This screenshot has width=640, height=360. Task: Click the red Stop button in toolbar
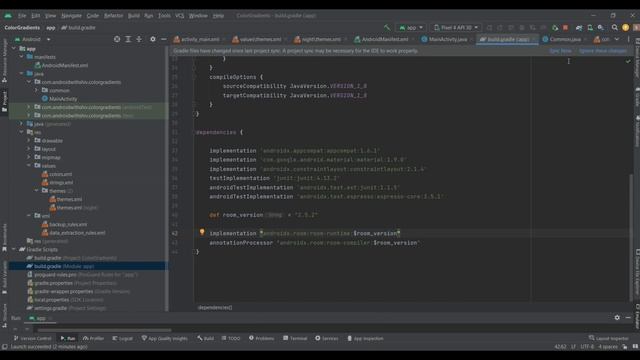[565, 28]
